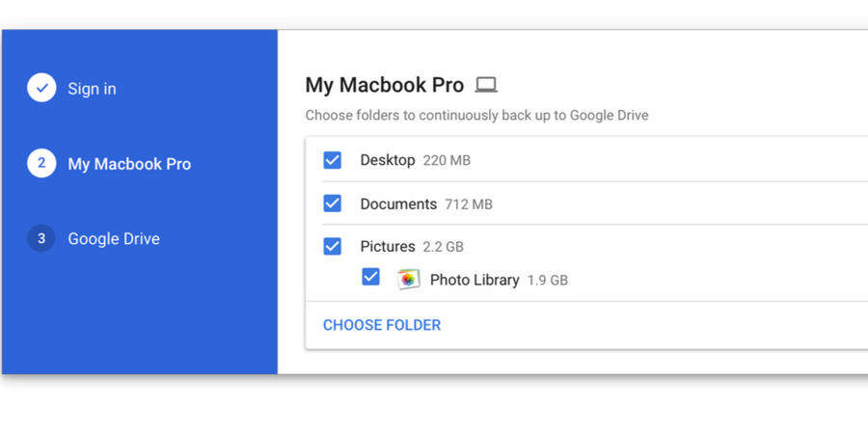Click the Photo Library label text
This screenshot has width=868, height=434.
(475, 280)
